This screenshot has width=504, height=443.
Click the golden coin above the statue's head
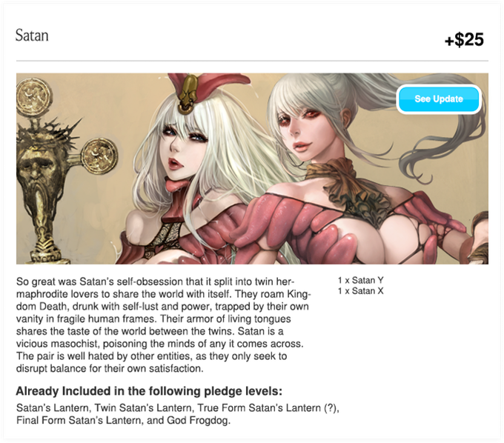pos(33,96)
